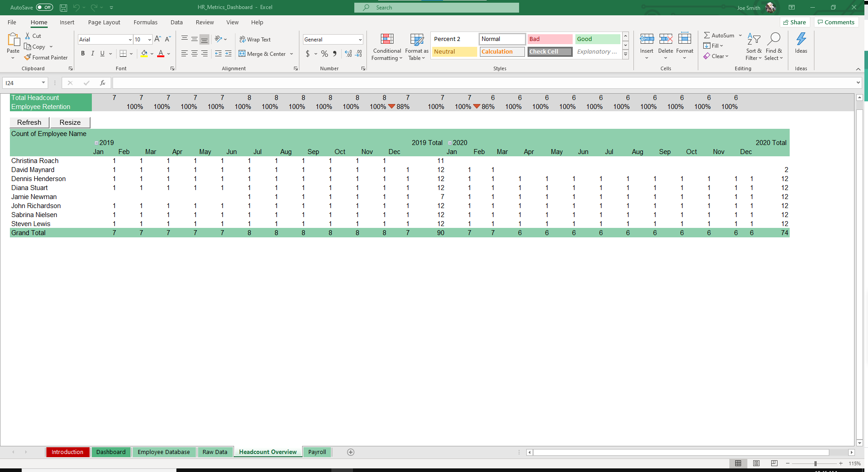Screen dimensions: 868x472
Task: Switch to Page Break Preview in status bar
Action: pos(774,463)
